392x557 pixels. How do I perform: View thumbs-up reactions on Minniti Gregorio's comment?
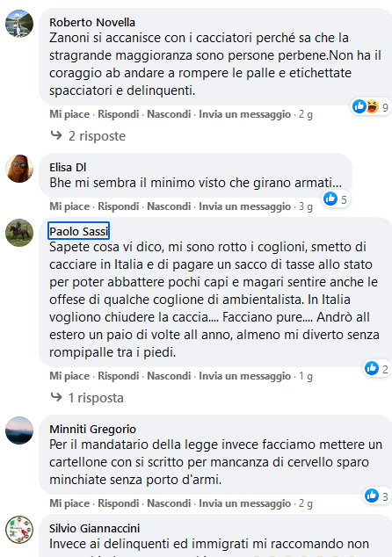click(377, 496)
